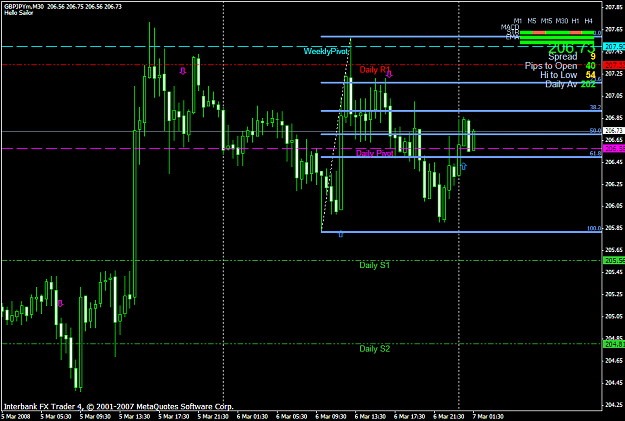Select the 206.25 price scale label
Screen dimensions: 625x421
(x=614, y=184)
